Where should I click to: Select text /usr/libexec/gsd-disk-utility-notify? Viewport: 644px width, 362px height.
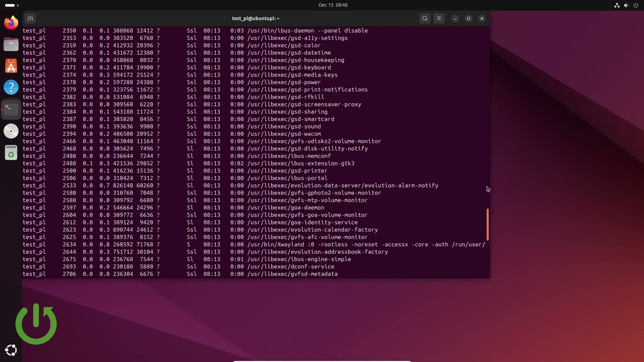click(307, 149)
